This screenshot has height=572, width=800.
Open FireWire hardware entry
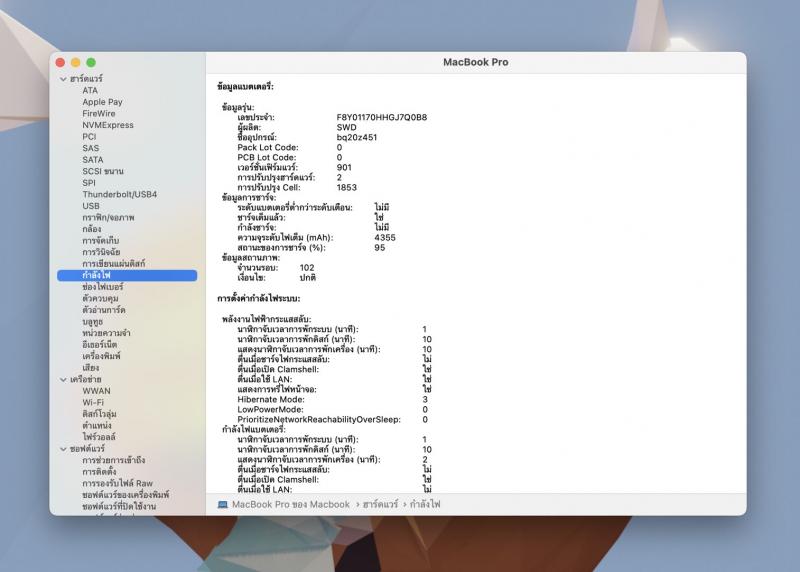coord(98,113)
